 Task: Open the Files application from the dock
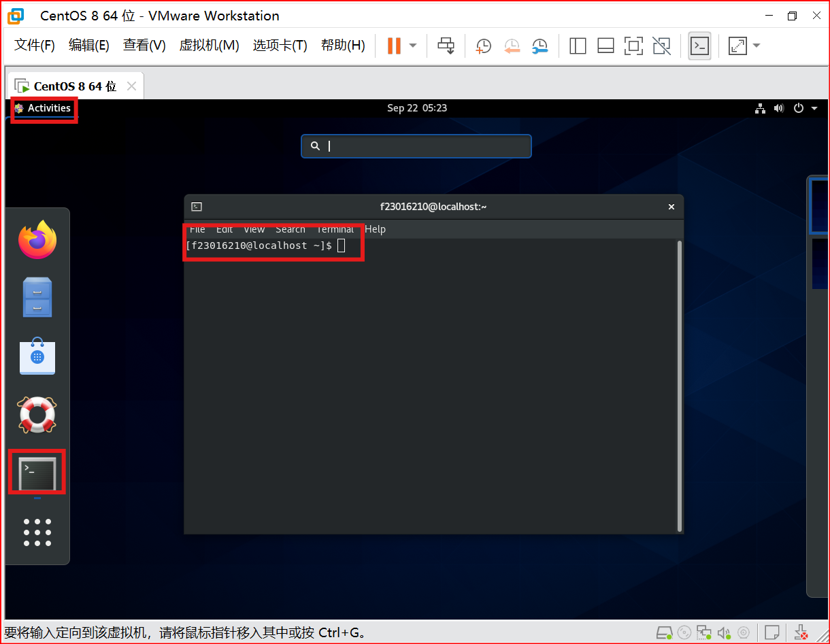(37, 297)
